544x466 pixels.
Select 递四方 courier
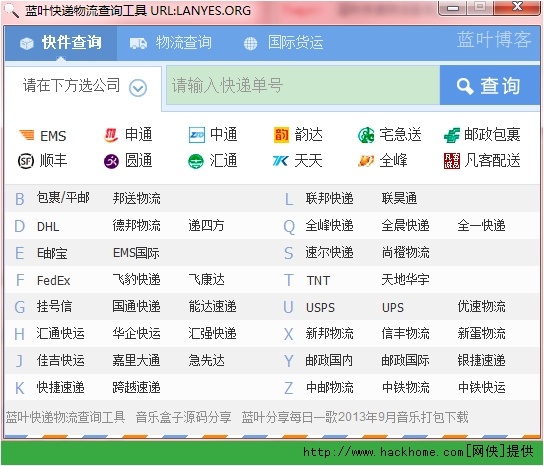tap(206, 226)
